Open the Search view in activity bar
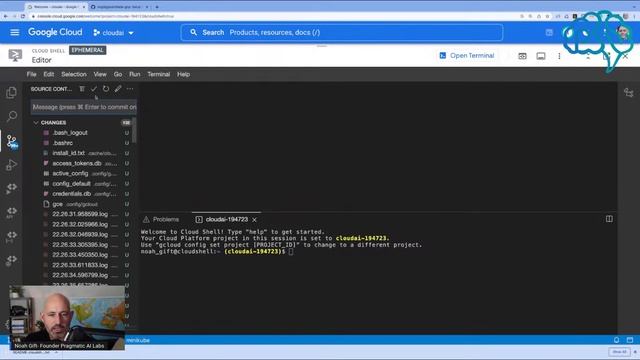This screenshot has height=360, width=640. point(11,116)
